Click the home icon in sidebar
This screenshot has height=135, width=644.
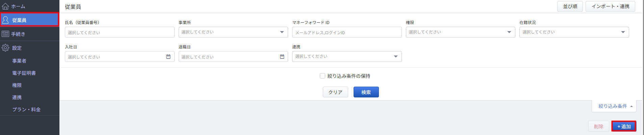point(5,6)
